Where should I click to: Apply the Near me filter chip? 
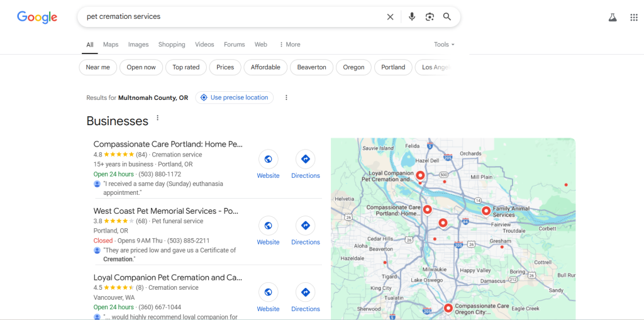tap(97, 67)
